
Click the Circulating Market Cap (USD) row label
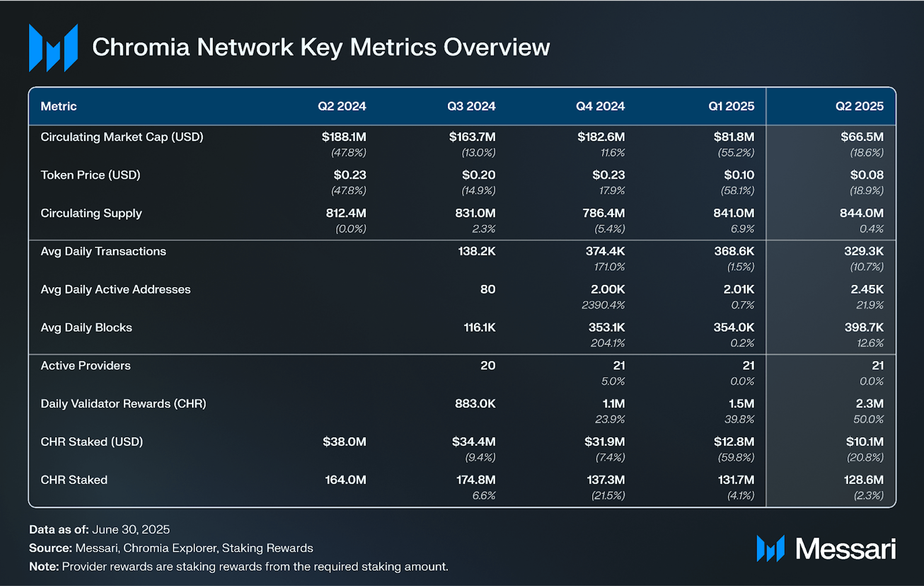tap(122, 137)
